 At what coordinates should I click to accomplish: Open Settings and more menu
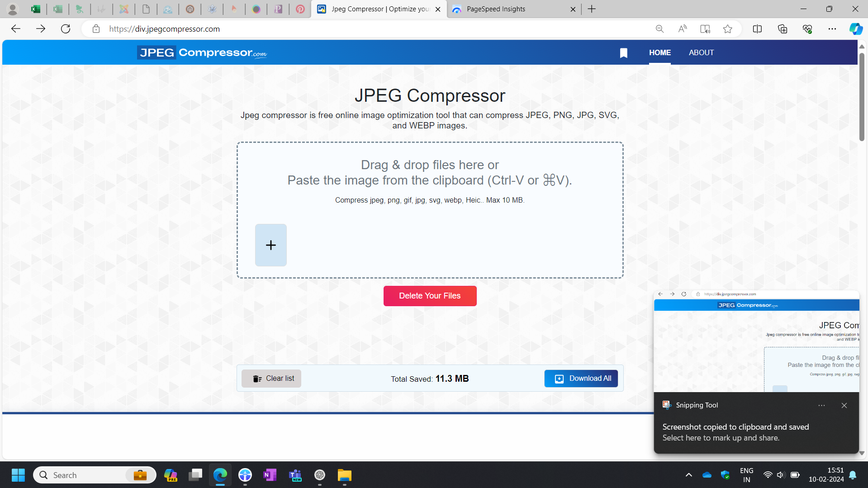click(x=832, y=29)
